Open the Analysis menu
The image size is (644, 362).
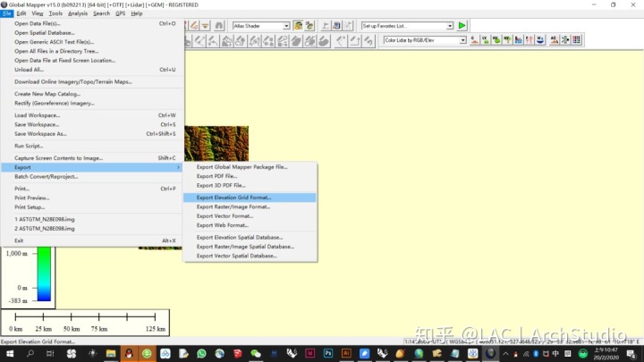(x=78, y=13)
